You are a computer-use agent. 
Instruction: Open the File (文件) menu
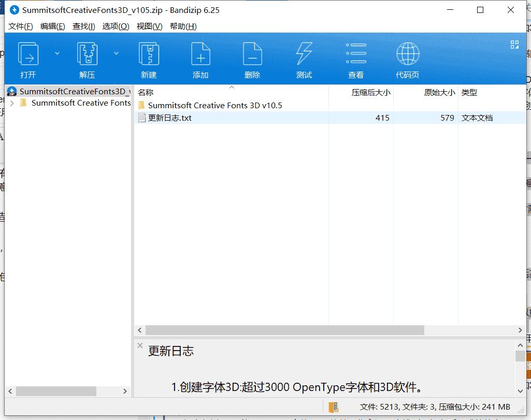[x=20, y=26]
